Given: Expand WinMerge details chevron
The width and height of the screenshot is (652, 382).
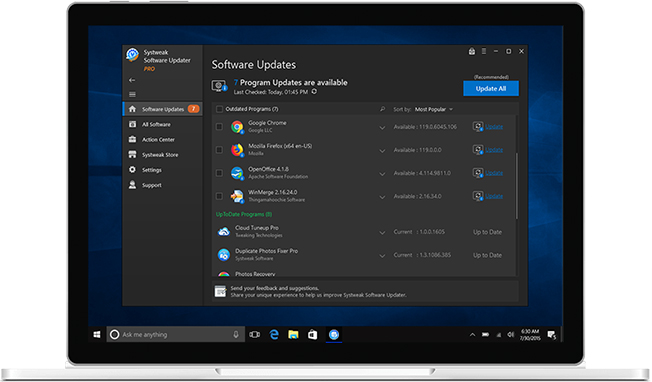Looking at the screenshot, I should (x=382, y=197).
